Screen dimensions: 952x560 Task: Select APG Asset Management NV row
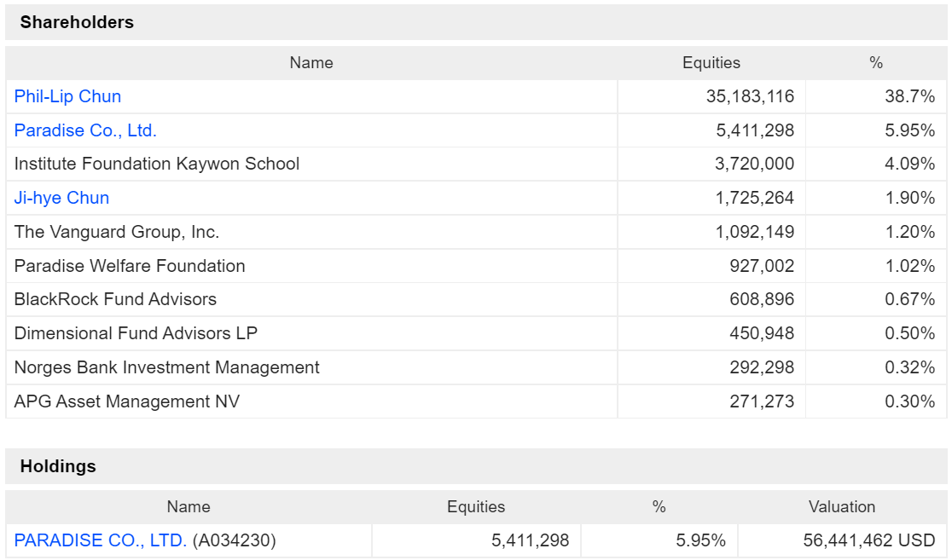[x=476, y=401]
